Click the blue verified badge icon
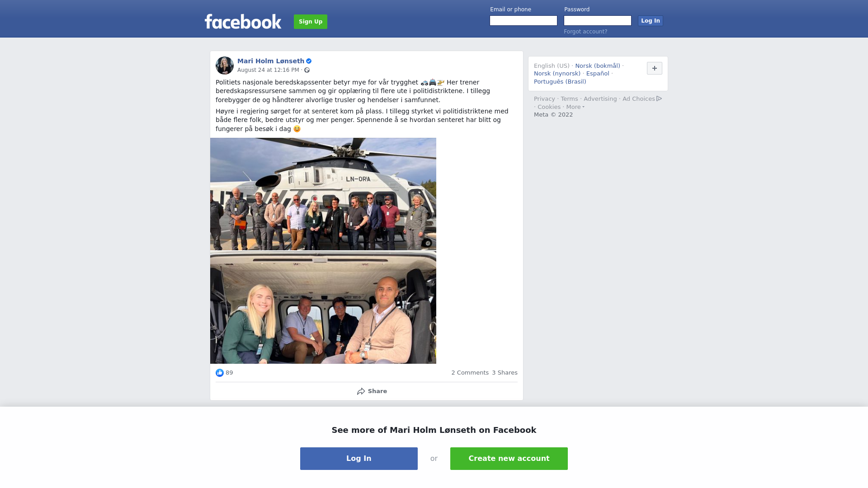This screenshot has width=868, height=488. [x=309, y=61]
